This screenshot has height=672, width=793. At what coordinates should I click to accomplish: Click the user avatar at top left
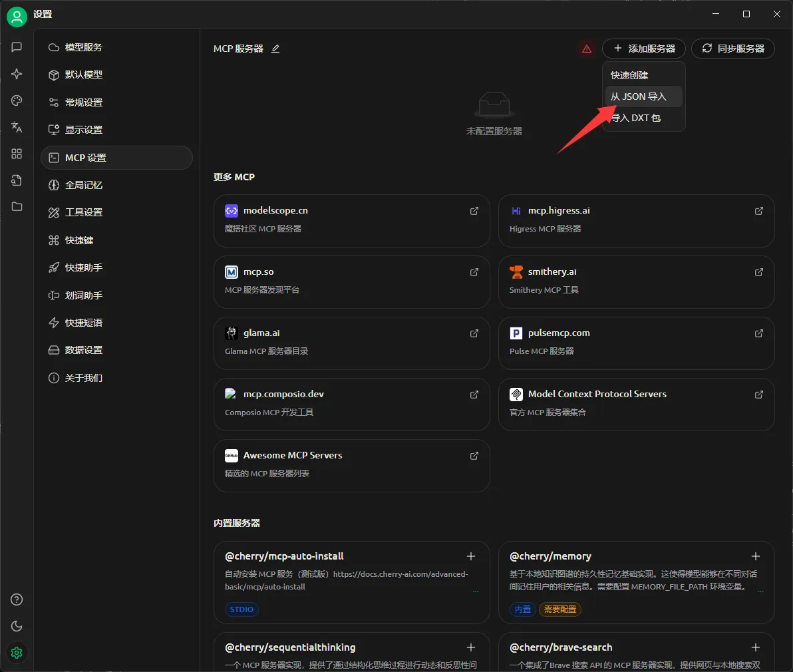(x=17, y=16)
